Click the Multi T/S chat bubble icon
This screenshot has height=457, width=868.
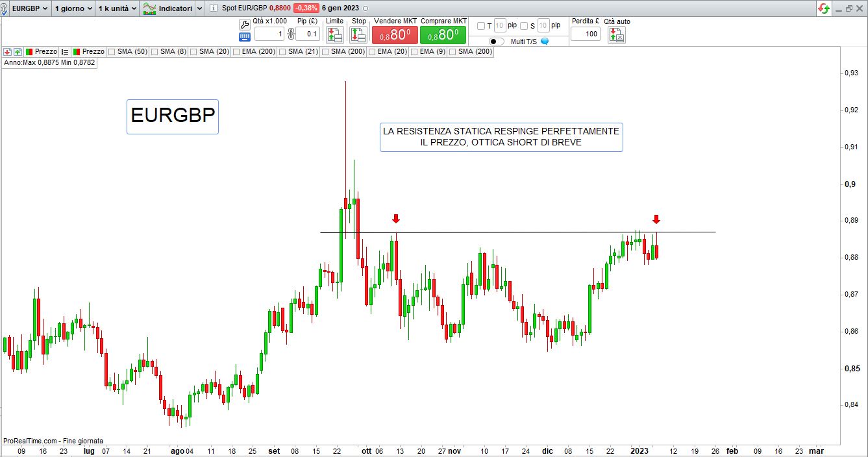click(545, 42)
